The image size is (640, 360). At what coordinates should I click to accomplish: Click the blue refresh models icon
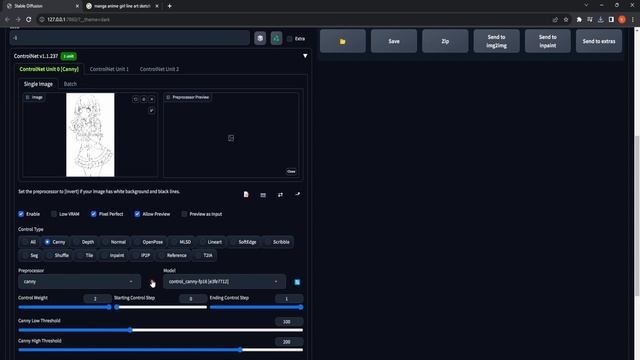tap(297, 282)
